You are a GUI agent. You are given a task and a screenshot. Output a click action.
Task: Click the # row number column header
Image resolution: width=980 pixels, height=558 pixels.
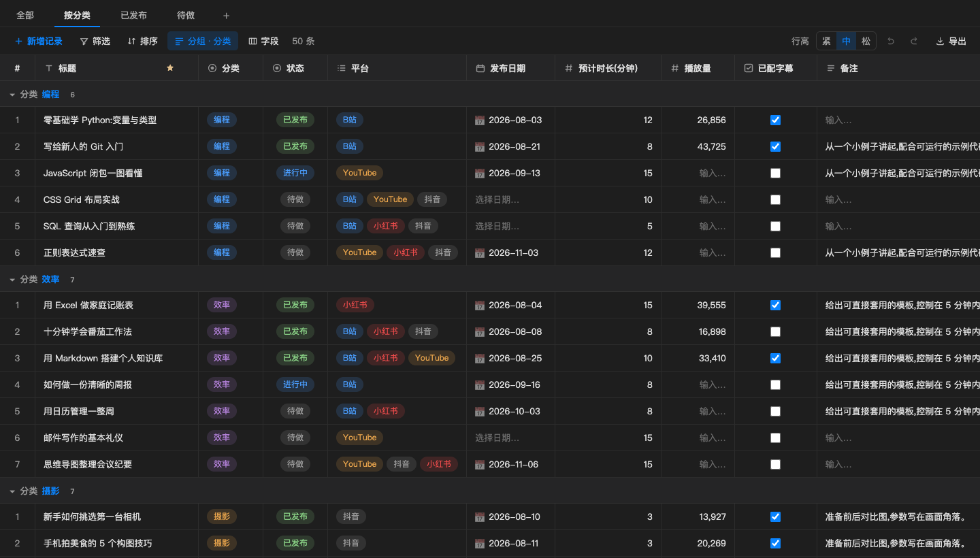pos(17,68)
